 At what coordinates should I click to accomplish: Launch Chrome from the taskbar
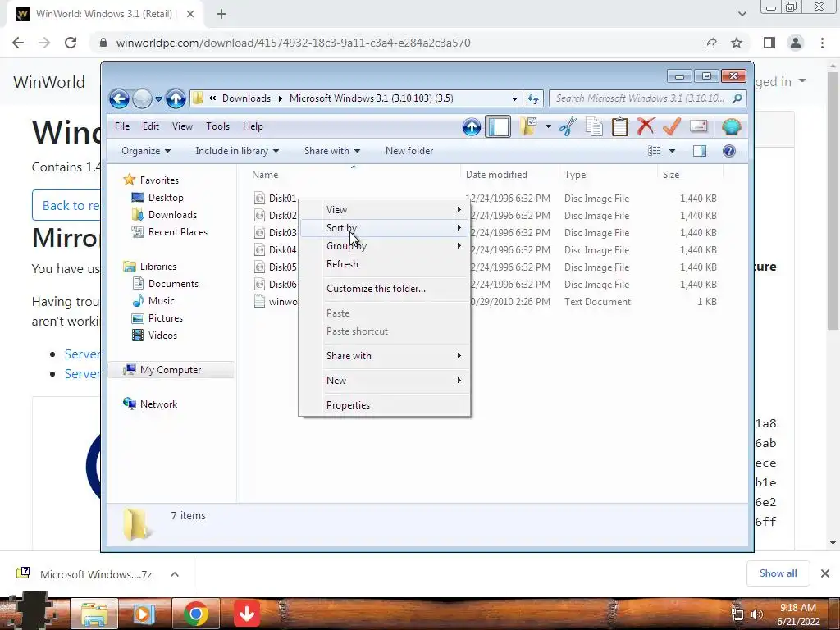tap(195, 614)
